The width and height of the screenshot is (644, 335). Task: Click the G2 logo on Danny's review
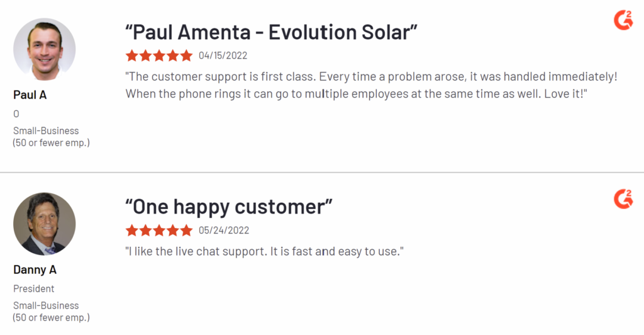(623, 199)
